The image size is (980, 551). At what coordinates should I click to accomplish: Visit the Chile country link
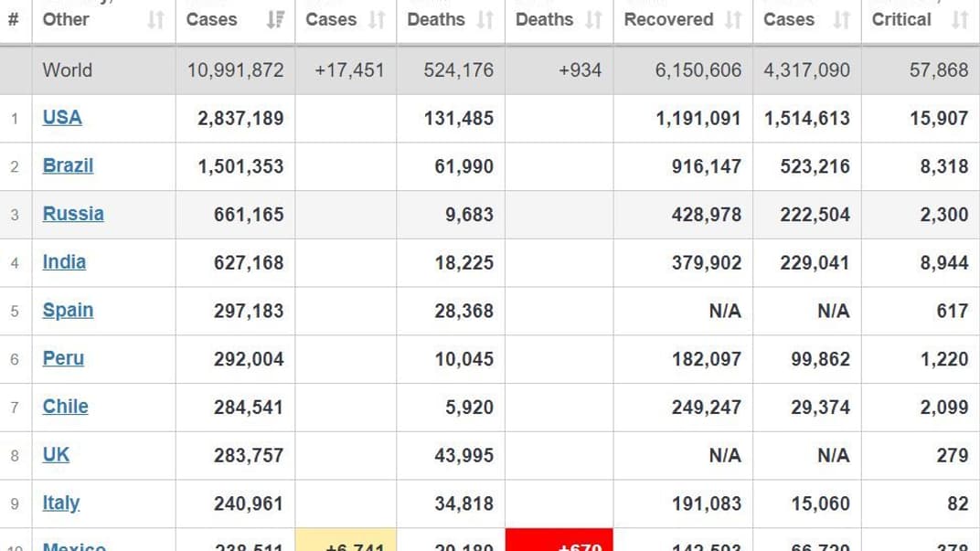click(65, 407)
